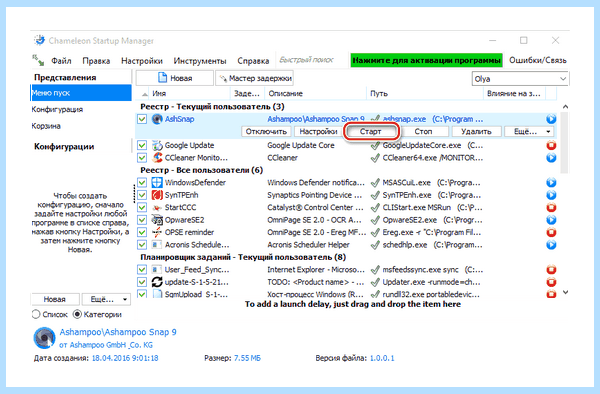Click the Google Update row icon
The width and height of the screenshot is (600, 394).
[157, 145]
